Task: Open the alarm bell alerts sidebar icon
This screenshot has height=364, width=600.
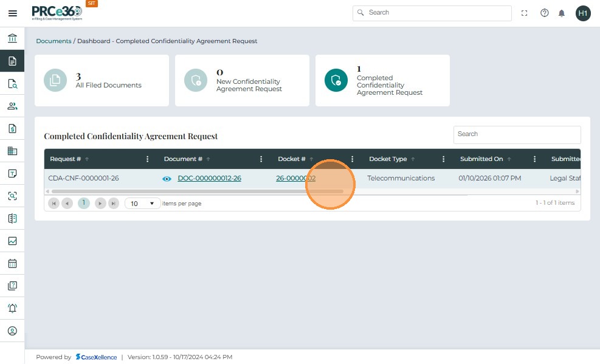Action: click(12, 308)
